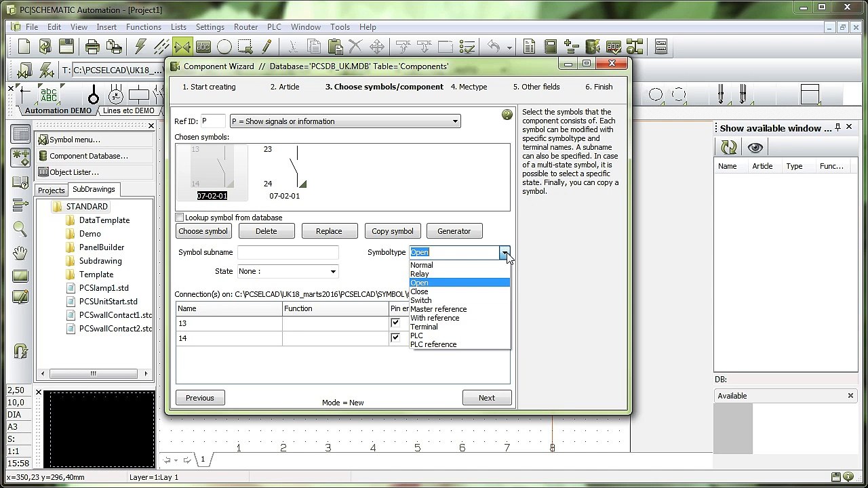
Task: Click the snap icon in left sidebar
Action: pyautogui.click(x=20, y=158)
